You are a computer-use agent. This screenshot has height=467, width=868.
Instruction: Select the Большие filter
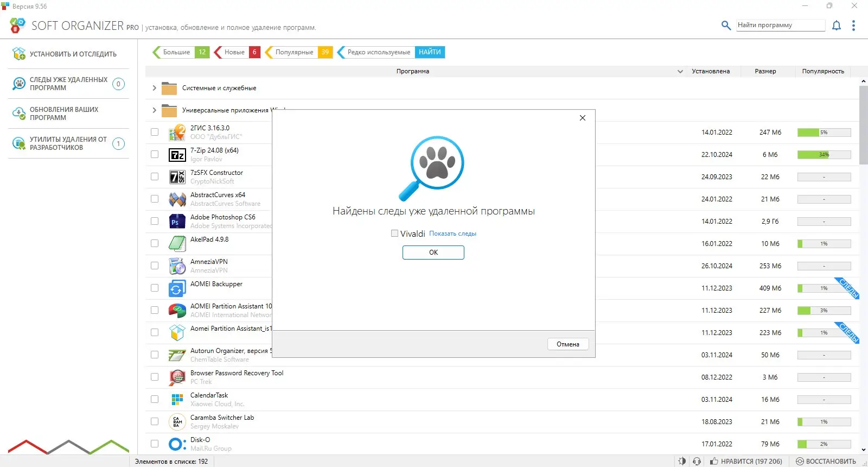pyautogui.click(x=181, y=52)
